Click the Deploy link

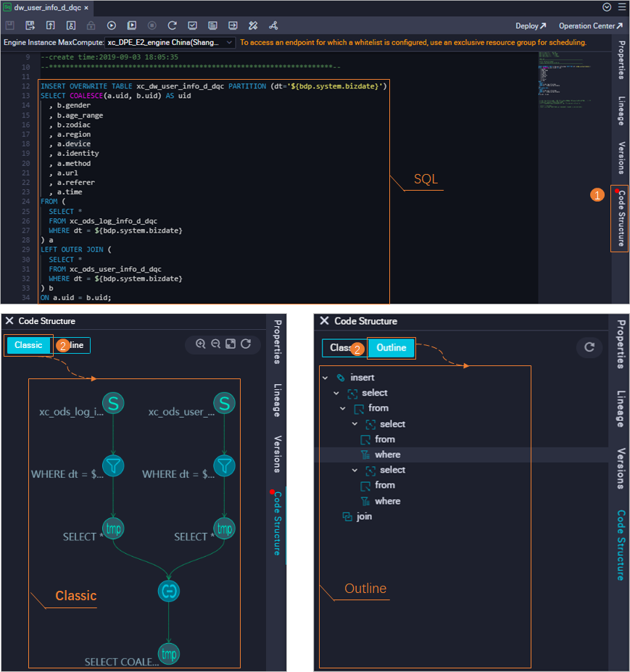point(529,25)
